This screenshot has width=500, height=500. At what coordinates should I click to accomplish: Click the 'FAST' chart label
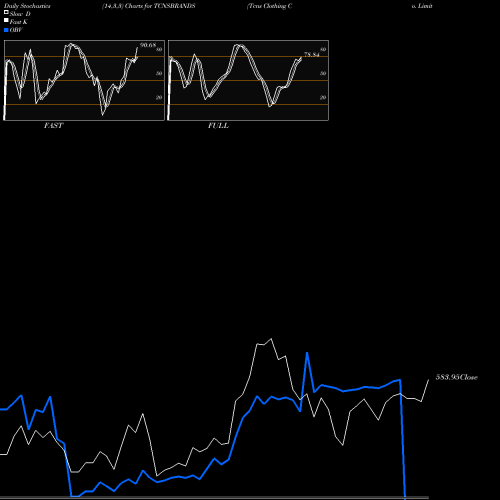pyautogui.click(x=53, y=126)
